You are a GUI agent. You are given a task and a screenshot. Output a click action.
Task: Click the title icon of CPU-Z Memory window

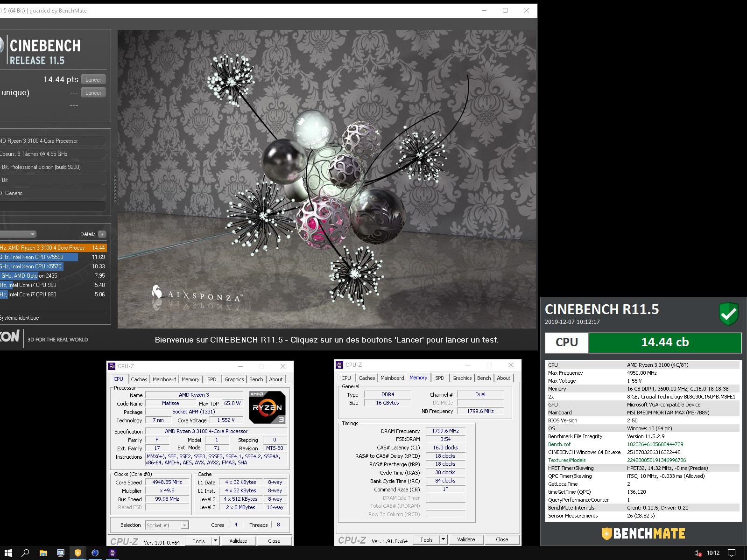[339, 365]
